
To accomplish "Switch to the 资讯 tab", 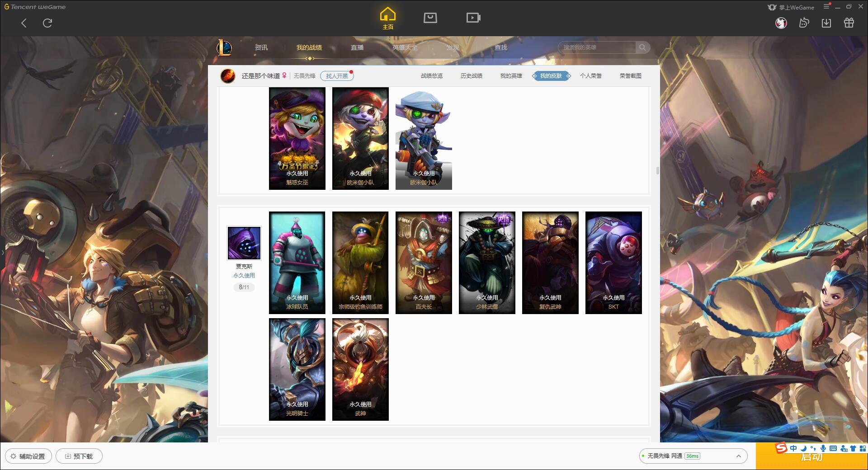I will tap(261, 47).
